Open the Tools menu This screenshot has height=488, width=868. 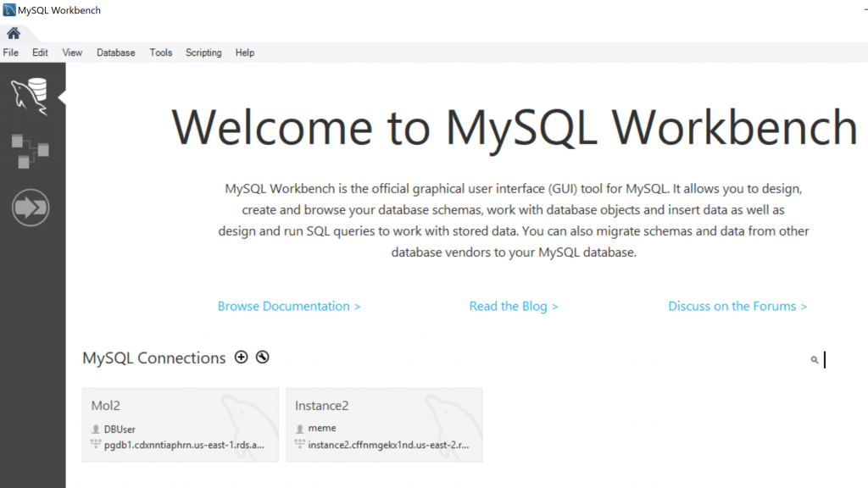click(160, 53)
